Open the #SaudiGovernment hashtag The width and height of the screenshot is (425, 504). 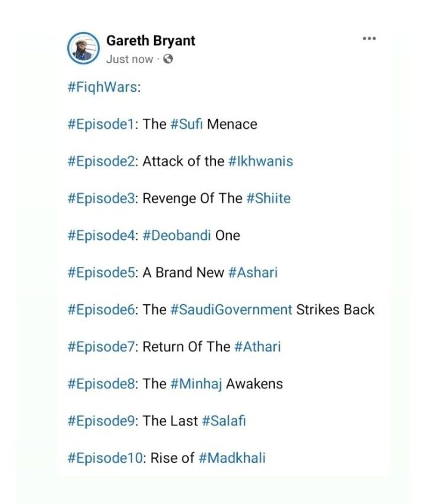231,310
